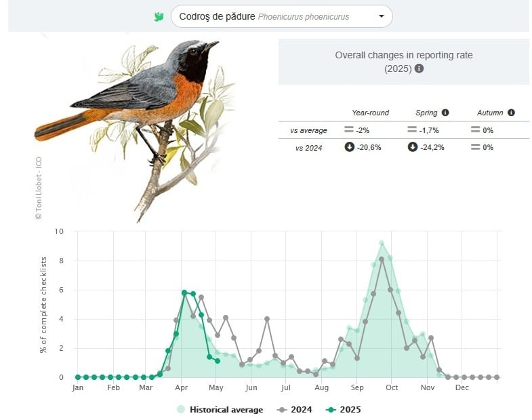Viewport: 532px width, 420px height.
Task: Click down-arrow icon next to -24,2%
Action: click(x=412, y=147)
